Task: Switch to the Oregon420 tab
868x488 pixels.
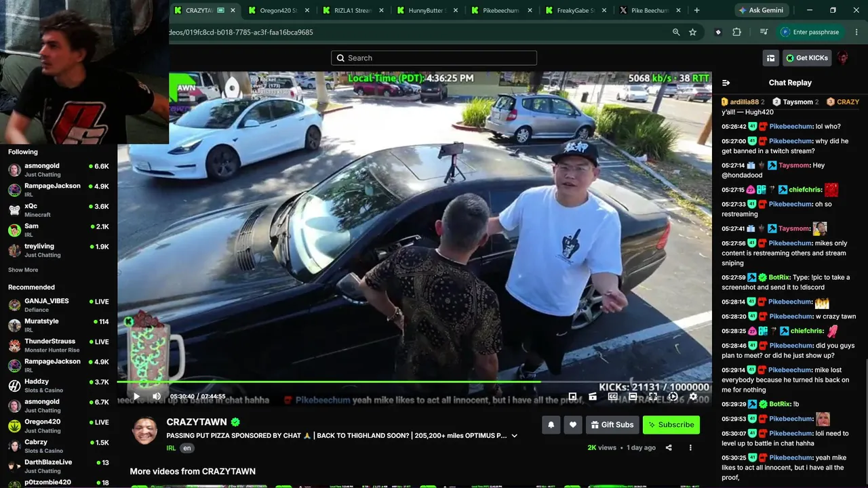Action: (279, 10)
